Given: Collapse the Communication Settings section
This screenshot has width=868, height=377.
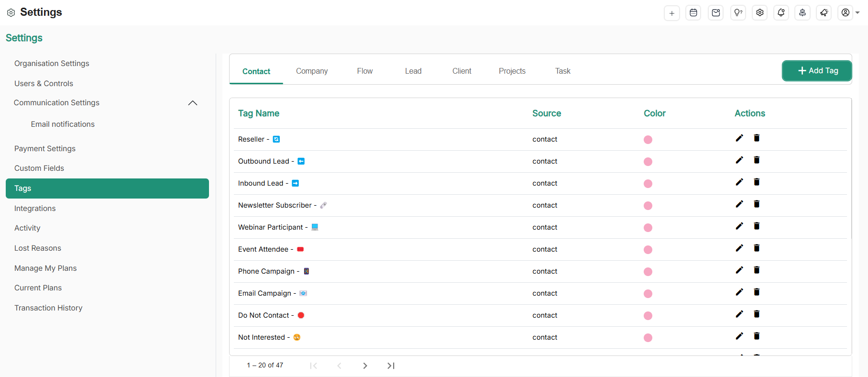Looking at the screenshot, I should coord(193,103).
